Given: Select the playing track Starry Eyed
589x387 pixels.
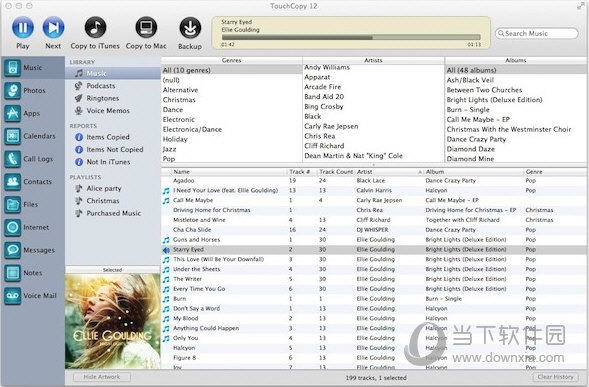Looking at the screenshot, I should coord(374,249).
